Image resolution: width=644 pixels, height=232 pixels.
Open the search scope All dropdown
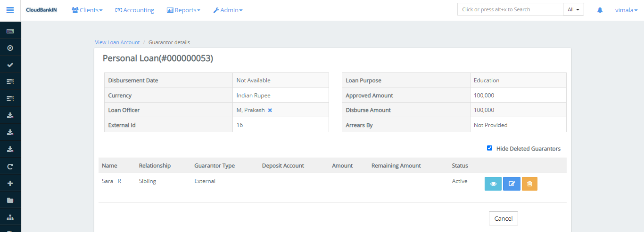573,9
